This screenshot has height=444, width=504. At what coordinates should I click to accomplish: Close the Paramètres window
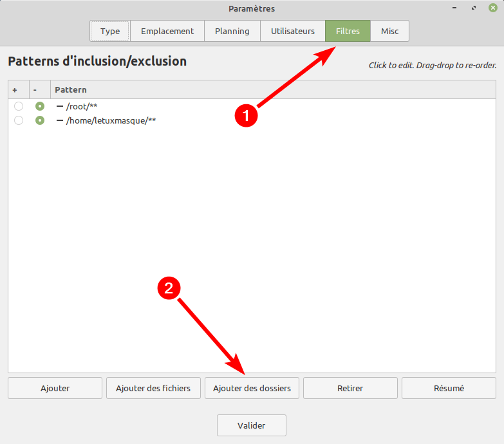pos(492,8)
